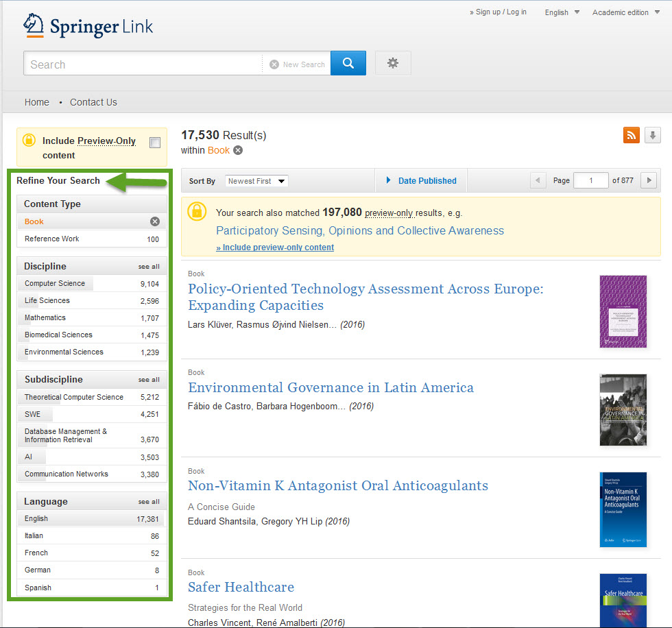Image resolution: width=672 pixels, height=628 pixels.
Task: Click the download results arrow icon
Action: point(652,135)
